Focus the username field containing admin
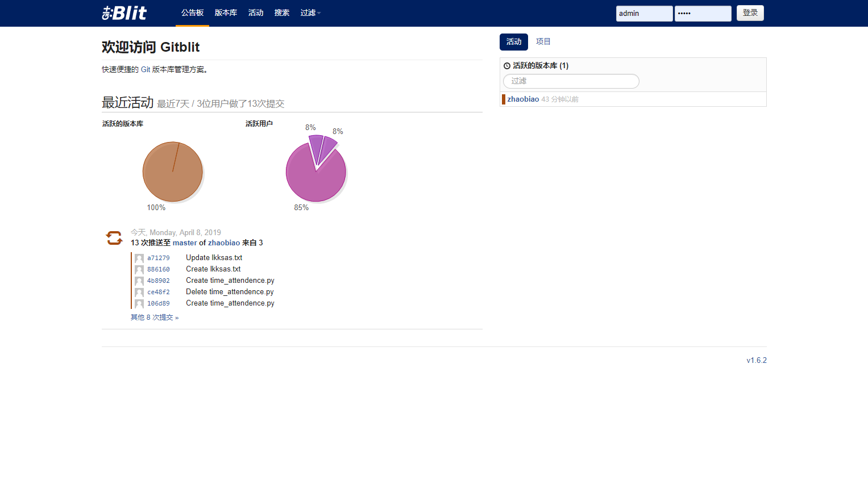Image resolution: width=868 pixels, height=489 pixels. (x=645, y=14)
